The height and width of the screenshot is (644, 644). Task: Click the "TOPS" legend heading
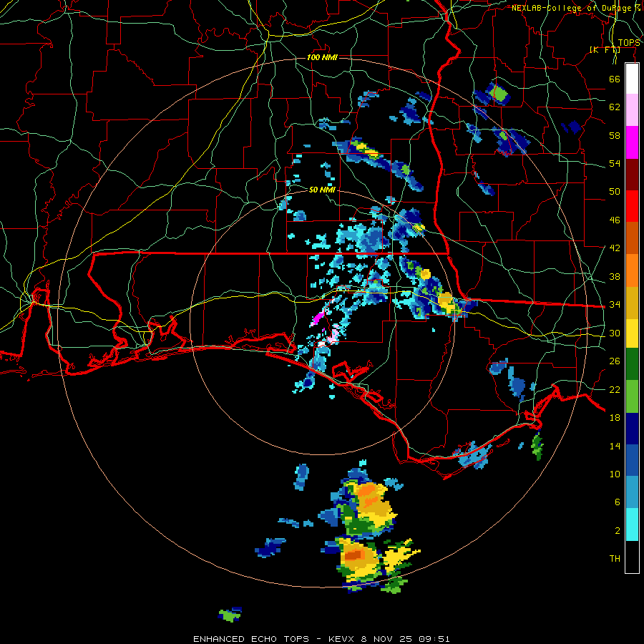click(629, 43)
